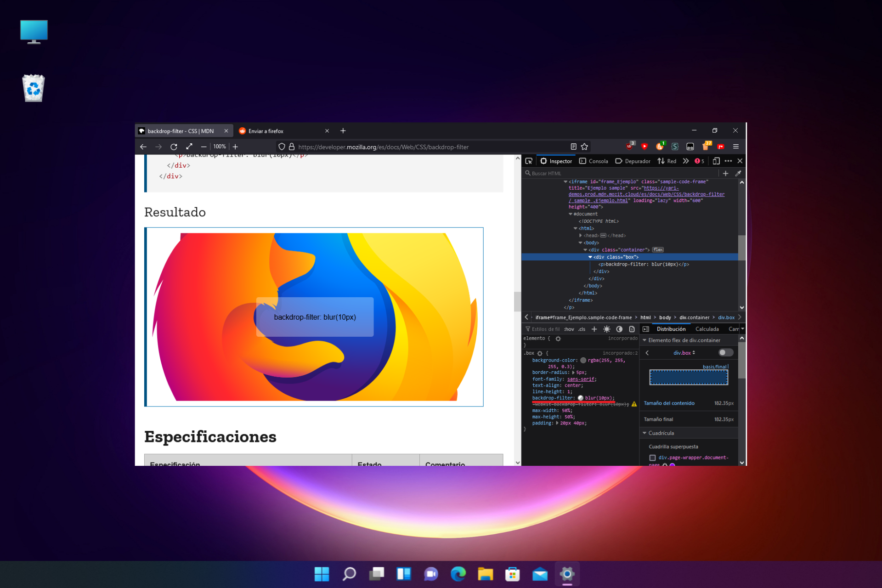This screenshot has width=882, height=588.
Task: Click the orange extension icon with badge 37
Action: (x=706, y=146)
